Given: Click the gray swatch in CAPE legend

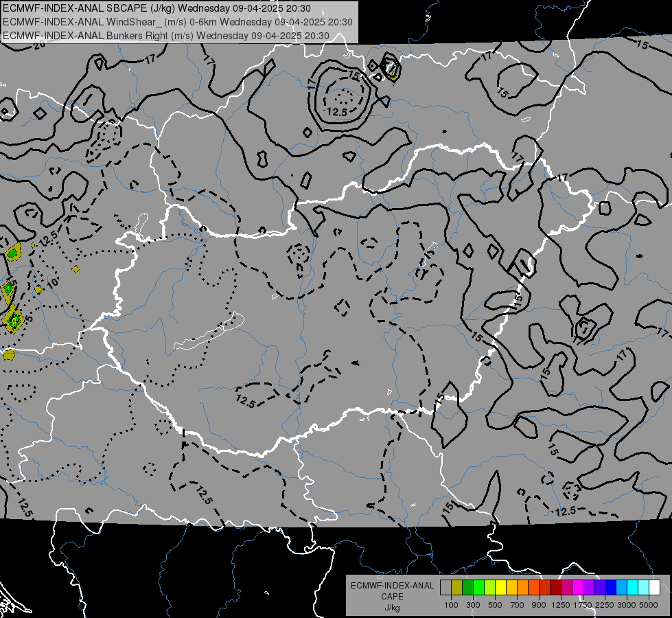Looking at the screenshot, I should coord(445,587).
